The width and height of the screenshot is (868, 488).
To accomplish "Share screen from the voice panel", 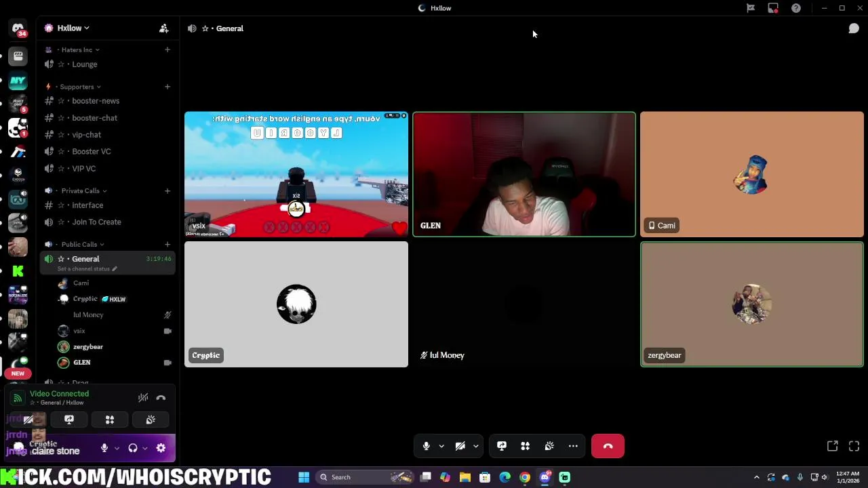I will point(69,420).
